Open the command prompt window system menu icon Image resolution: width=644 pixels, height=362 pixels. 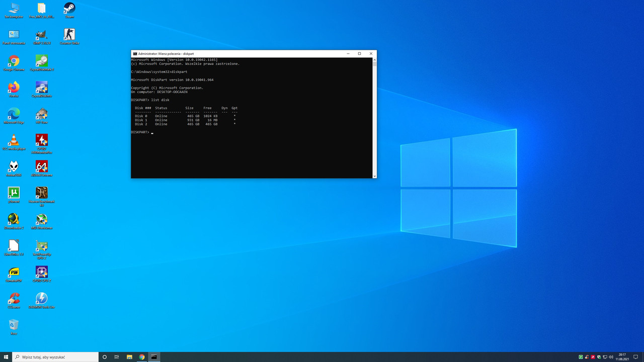pos(135,53)
